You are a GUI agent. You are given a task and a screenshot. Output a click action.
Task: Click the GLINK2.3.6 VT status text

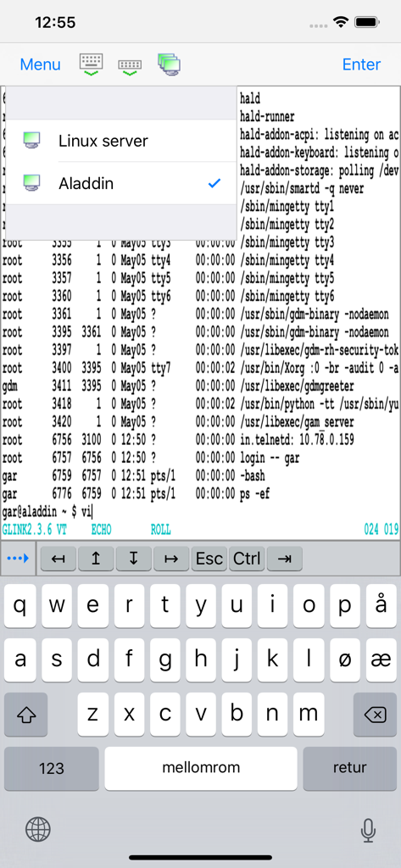35,530
